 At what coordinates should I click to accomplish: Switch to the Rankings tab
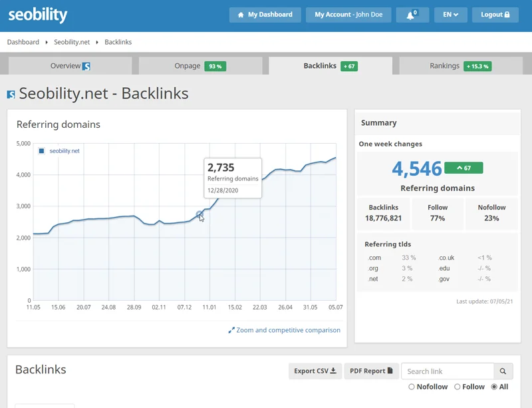click(444, 66)
